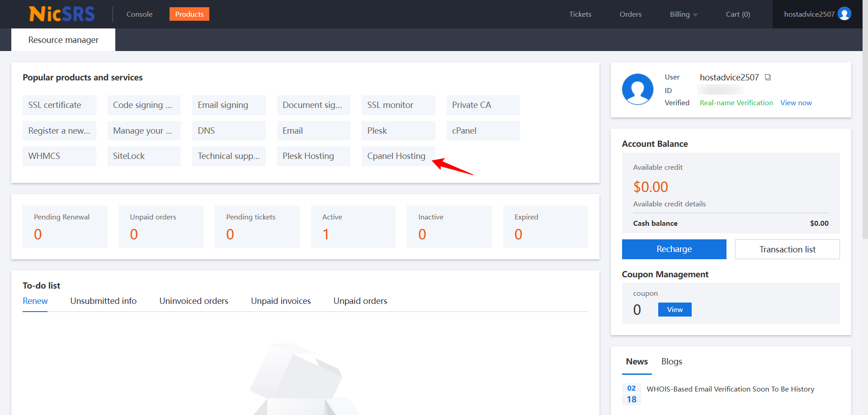Click the Recharge button

674,249
